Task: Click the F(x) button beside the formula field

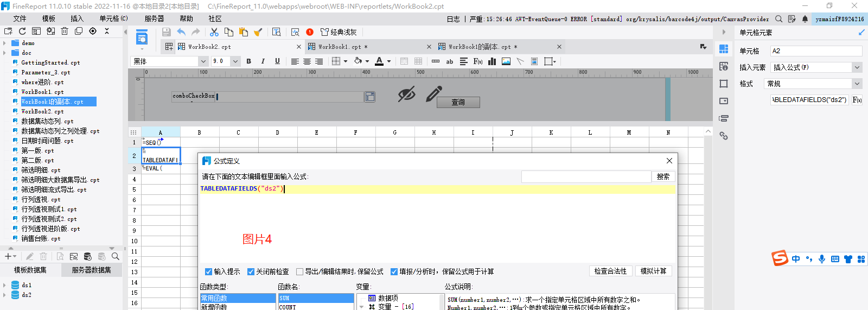Action: (x=857, y=100)
